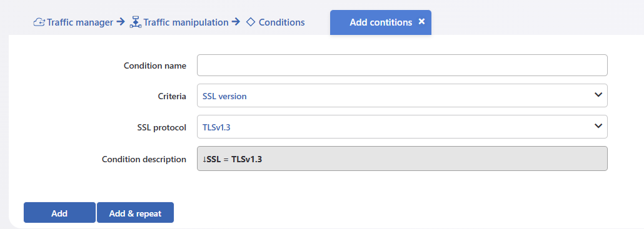
Task: Click the SSL protocol chevron arrow
Action: (598, 126)
